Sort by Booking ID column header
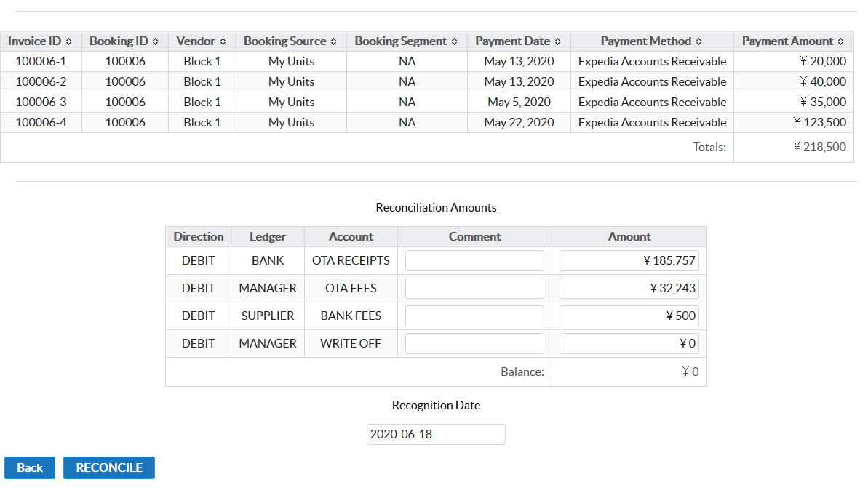The width and height of the screenshot is (868, 490). (124, 41)
